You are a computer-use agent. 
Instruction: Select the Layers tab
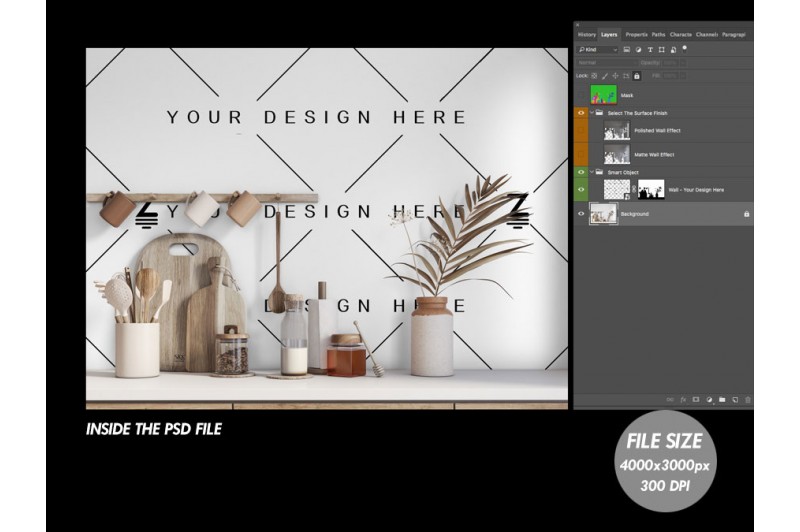(609, 35)
